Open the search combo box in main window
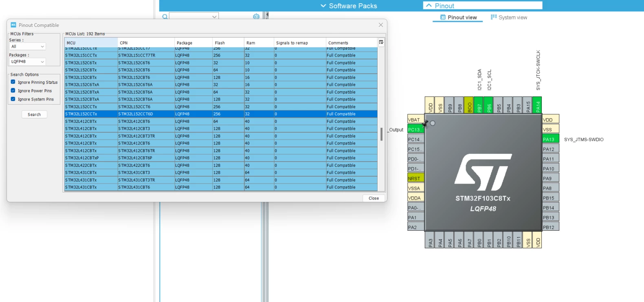This screenshot has height=302, width=644. 194,17
